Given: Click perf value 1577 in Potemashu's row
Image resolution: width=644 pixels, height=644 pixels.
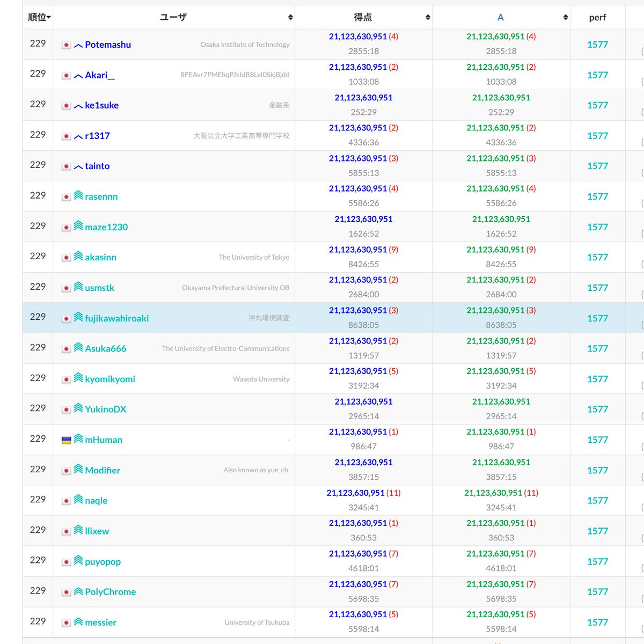Looking at the screenshot, I should 597,45.
